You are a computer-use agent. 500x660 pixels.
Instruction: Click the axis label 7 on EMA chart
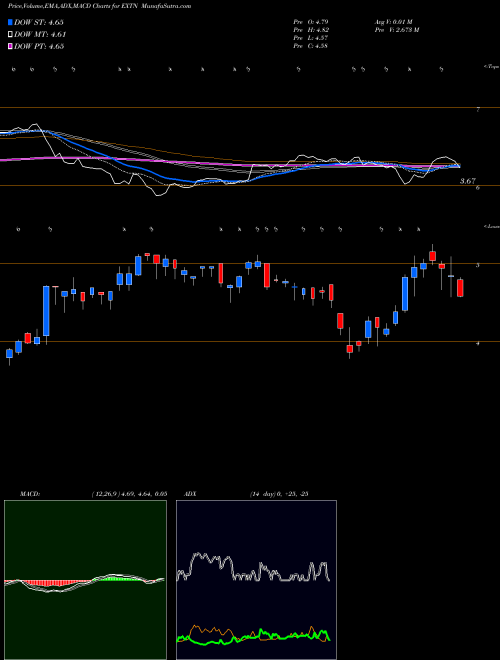coord(478,110)
